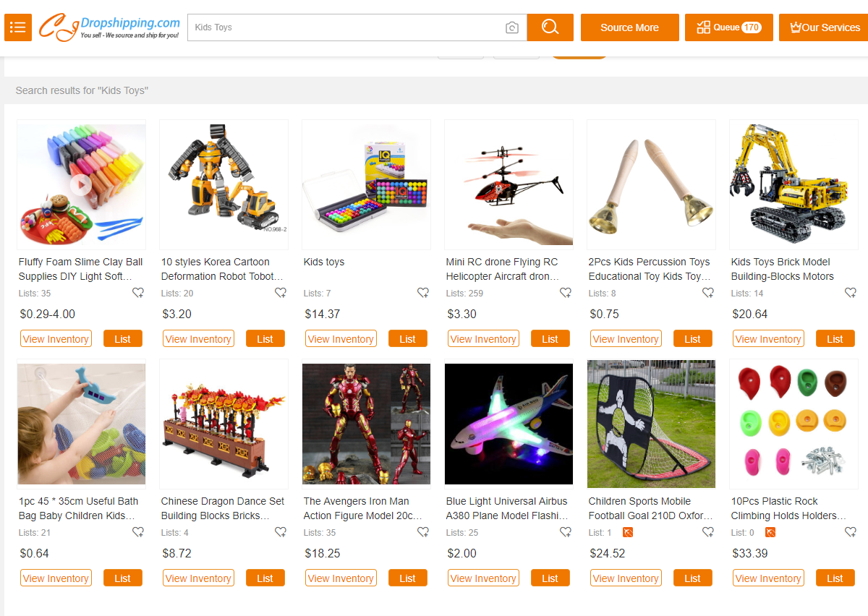The height and width of the screenshot is (616, 868).
Task: Click the camera image search icon
Action: coord(512,27)
